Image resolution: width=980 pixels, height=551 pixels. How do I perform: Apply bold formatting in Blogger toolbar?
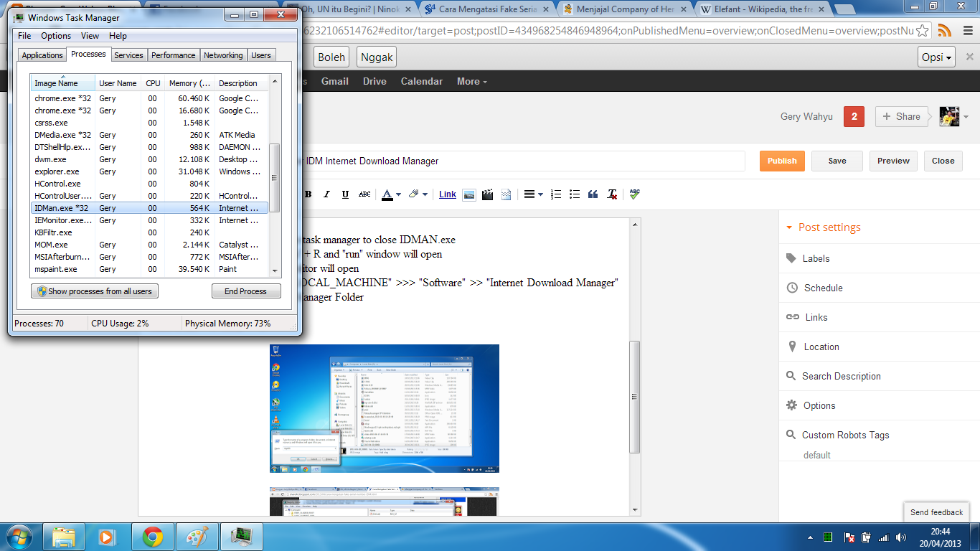coord(308,194)
